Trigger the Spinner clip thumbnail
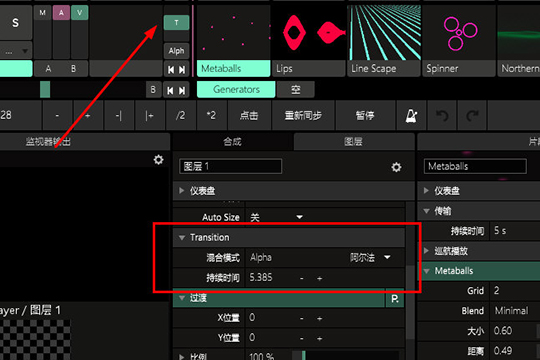Viewport: 540px width, 360px height. click(x=459, y=33)
